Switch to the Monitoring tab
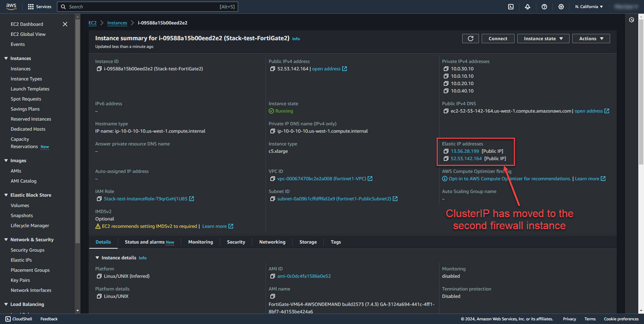This screenshot has width=644, height=324. click(201, 242)
